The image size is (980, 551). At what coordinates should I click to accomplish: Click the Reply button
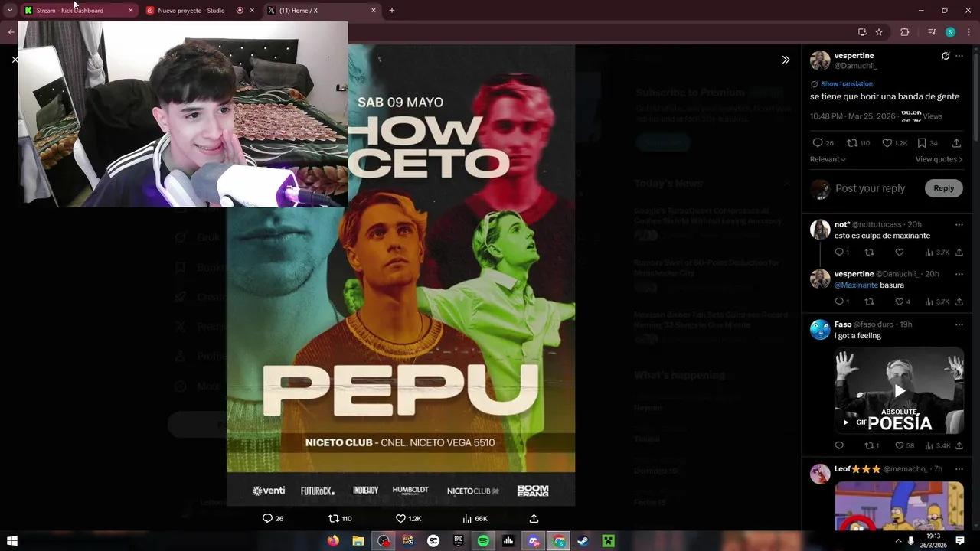pos(943,188)
